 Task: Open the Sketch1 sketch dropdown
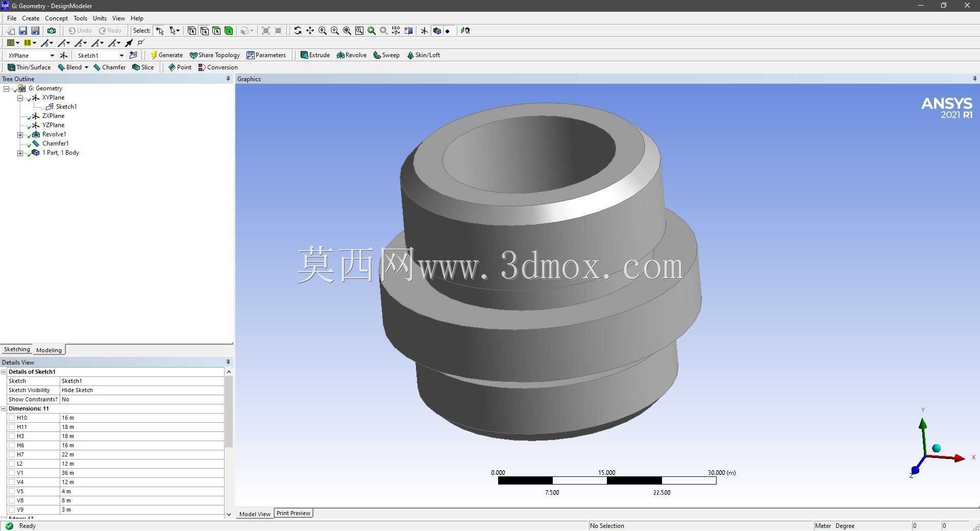point(121,55)
